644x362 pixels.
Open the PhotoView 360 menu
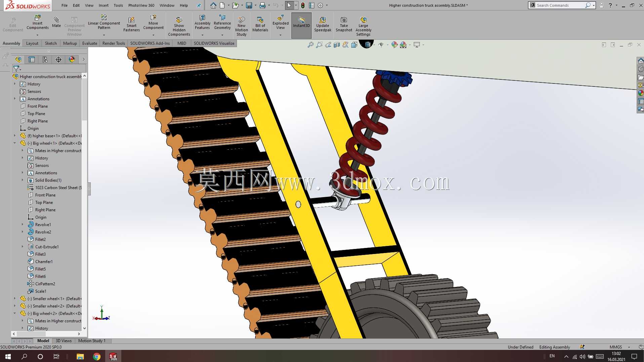click(x=141, y=5)
